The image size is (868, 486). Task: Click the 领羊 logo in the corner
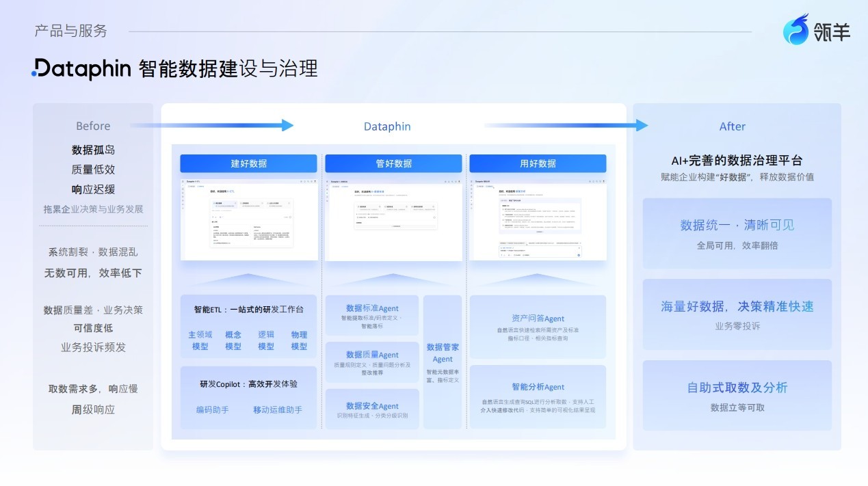(x=816, y=31)
